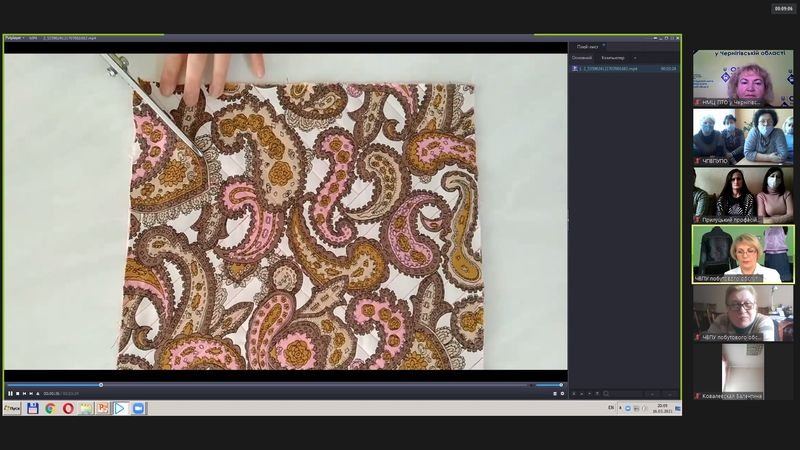
Task: Pause the video with the pause button
Action: coord(10,394)
